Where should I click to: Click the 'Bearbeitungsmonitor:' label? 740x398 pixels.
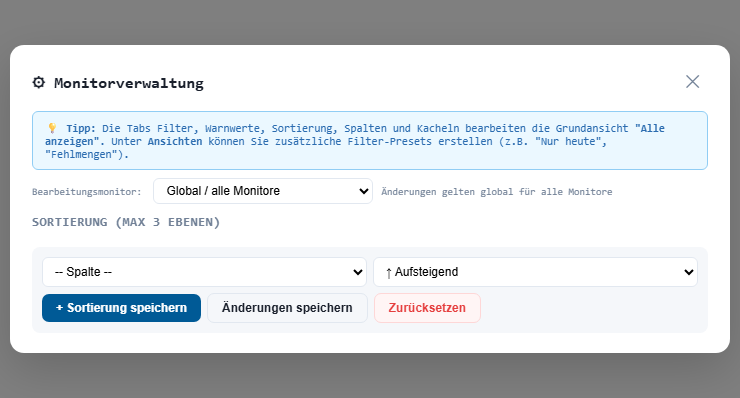click(87, 192)
